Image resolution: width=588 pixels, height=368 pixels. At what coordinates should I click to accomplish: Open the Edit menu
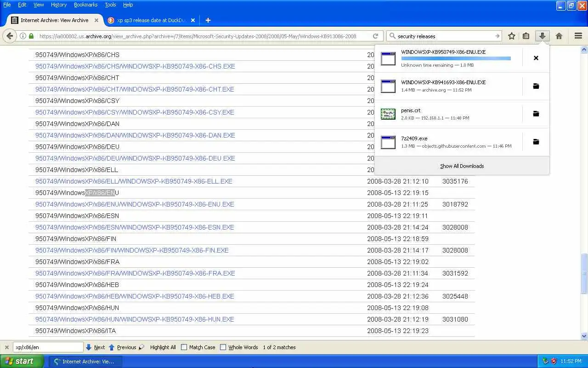[22, 5]
